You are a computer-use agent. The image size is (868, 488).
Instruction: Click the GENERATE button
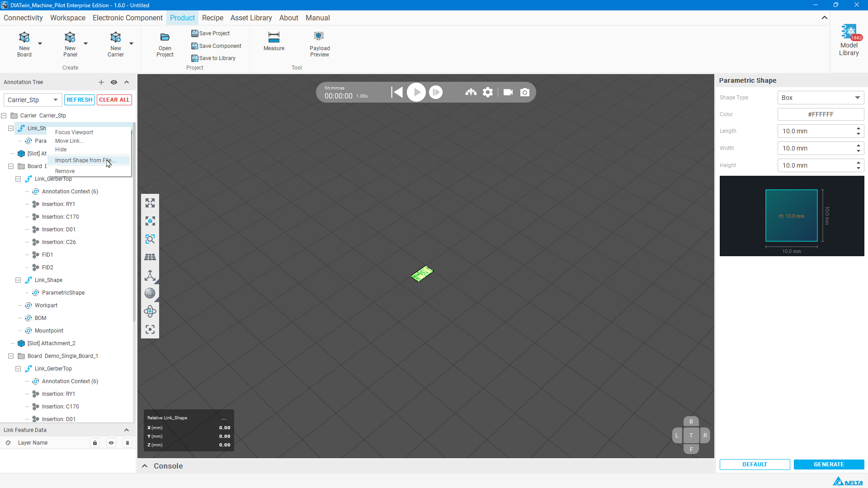pos(829,465)
